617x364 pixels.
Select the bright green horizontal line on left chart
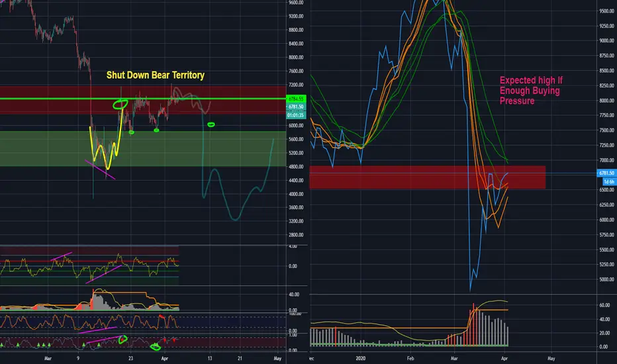tap(143, 99)
